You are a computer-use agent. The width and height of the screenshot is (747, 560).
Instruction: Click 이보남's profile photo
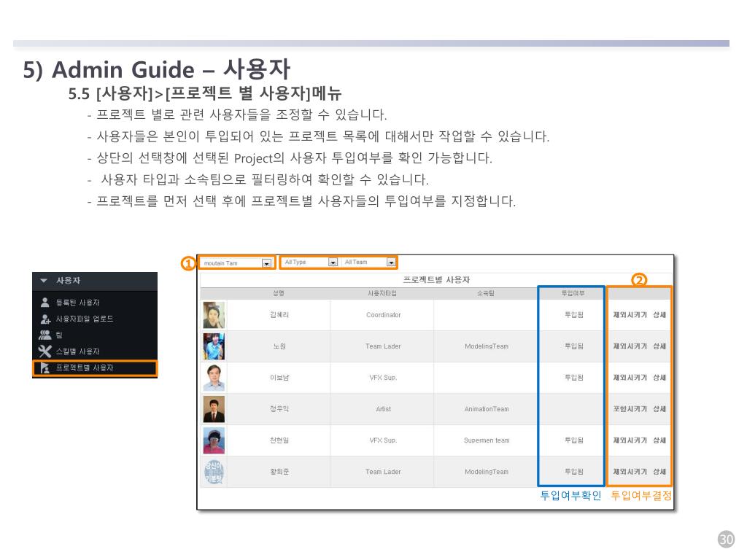[214, 378]
